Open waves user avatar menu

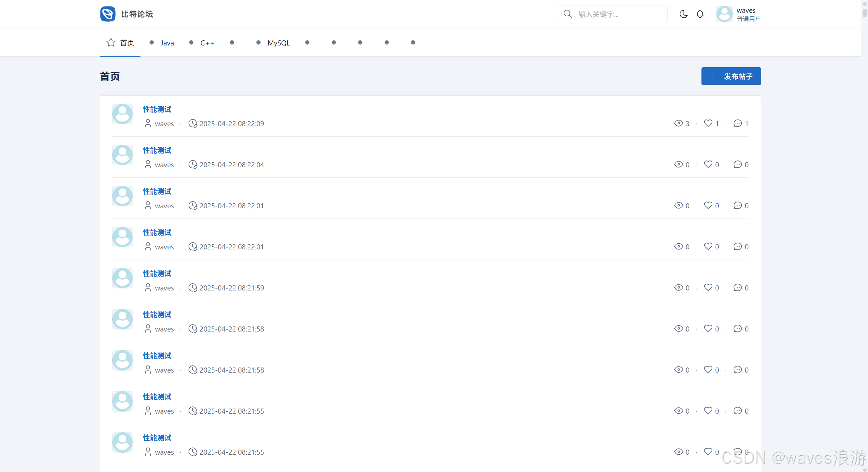point(724,14)
